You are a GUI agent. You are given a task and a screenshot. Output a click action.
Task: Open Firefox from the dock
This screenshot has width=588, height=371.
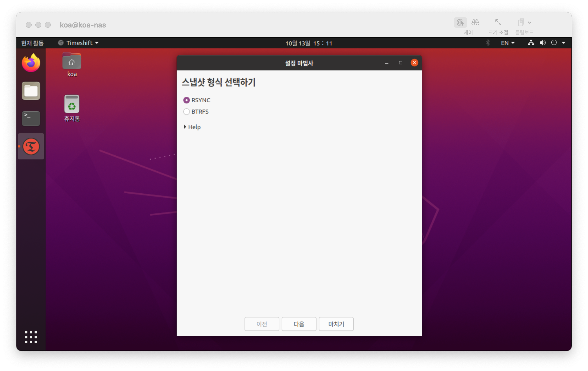pos(31,63)
